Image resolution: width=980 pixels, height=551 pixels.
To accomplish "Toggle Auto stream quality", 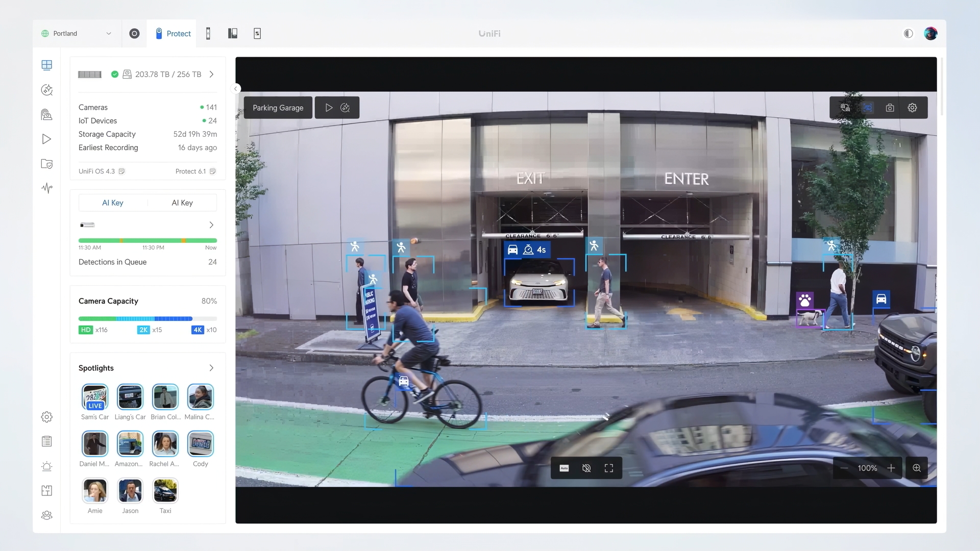I will [564, 468].
